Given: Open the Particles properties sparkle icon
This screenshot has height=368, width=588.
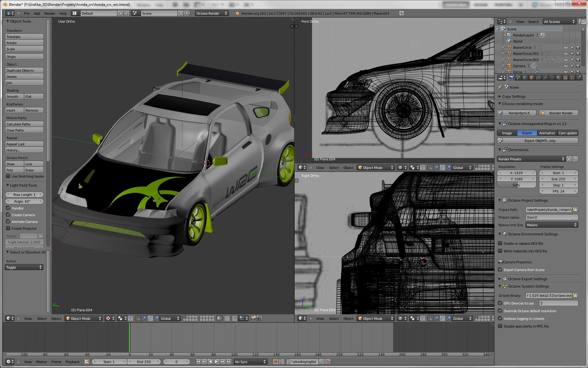Looking at the screenshot, I should [572, 78].
